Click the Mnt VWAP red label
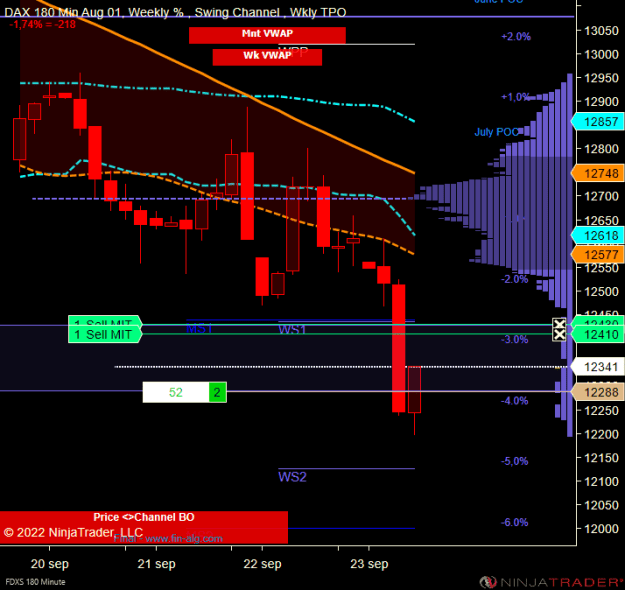The image size is (625, 590). tap(267, 35)
